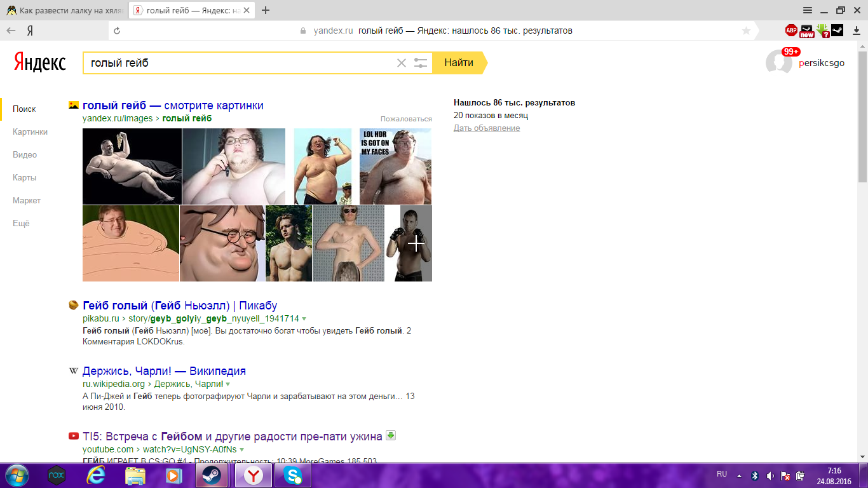Open the persikcsgo account name
This screenshot has width=868, height=488.
coord(822,63)
